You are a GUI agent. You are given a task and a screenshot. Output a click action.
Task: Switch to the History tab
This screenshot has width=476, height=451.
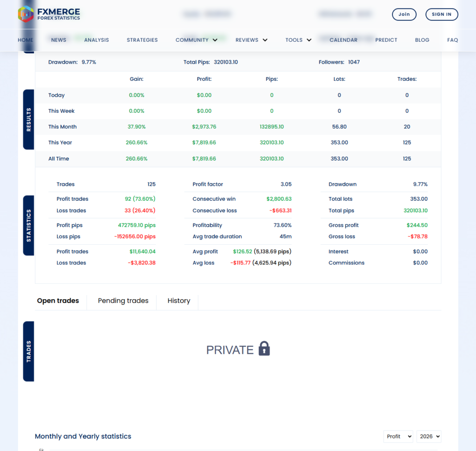179,301
